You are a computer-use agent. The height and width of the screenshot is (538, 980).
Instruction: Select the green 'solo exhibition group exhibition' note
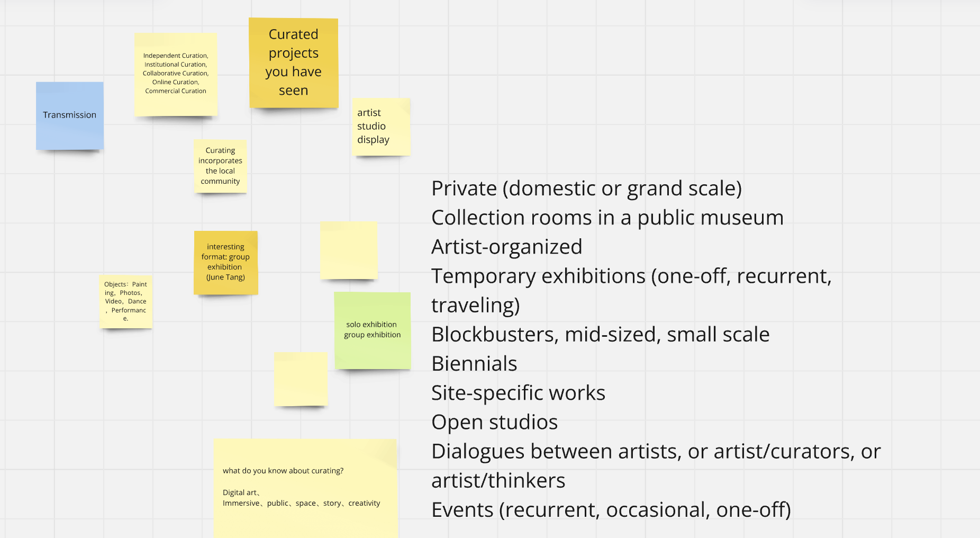click(x=372, y=329)
